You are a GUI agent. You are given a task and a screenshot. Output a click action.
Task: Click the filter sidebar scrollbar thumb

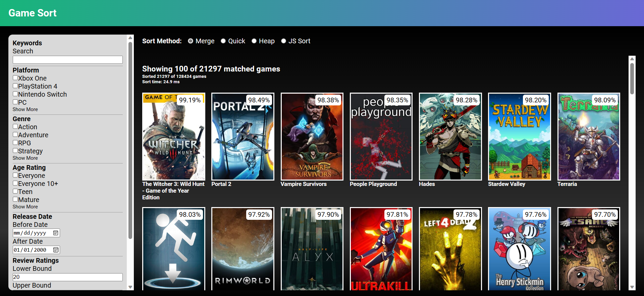tap(130, 140)
